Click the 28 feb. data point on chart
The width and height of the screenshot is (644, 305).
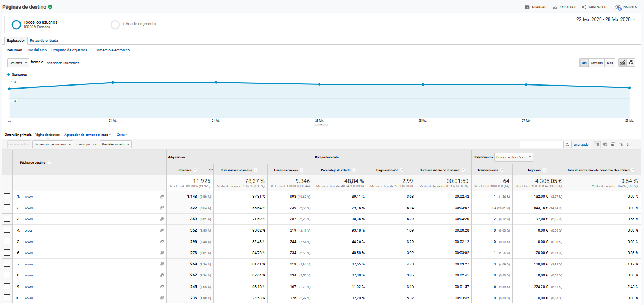coord(630,88)
